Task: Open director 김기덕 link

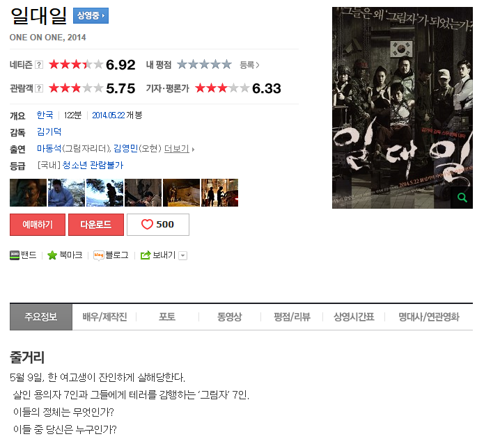Action: point(49,131)
